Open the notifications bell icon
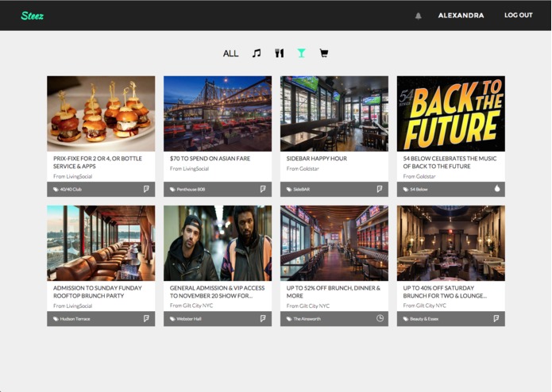552x392 pixels. coord(419,16)
